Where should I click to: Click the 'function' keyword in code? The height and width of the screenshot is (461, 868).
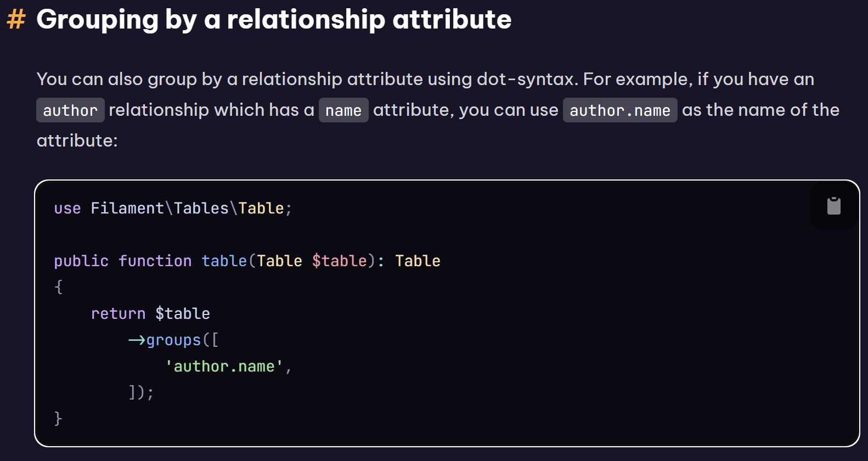click(155, 261)
